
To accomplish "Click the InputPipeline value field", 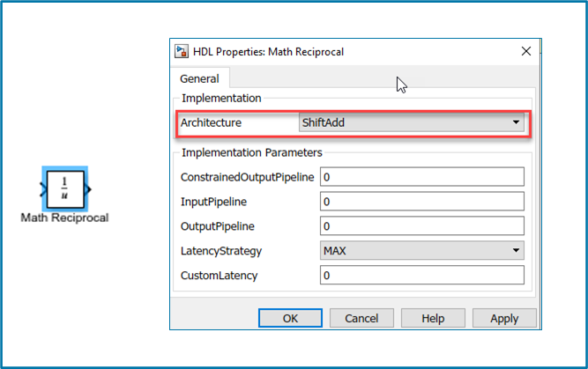I will point(422,202).
